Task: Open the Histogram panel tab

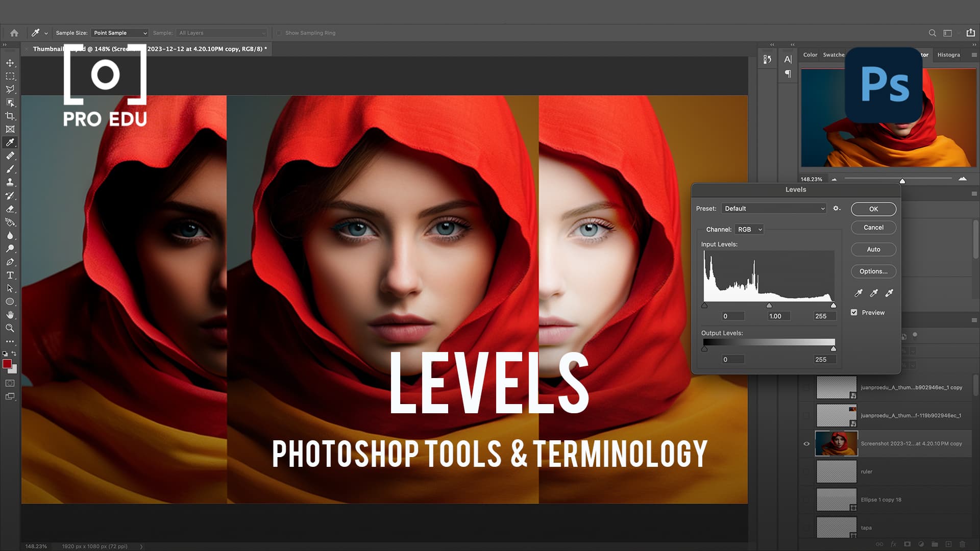Action: pos(948,55)
